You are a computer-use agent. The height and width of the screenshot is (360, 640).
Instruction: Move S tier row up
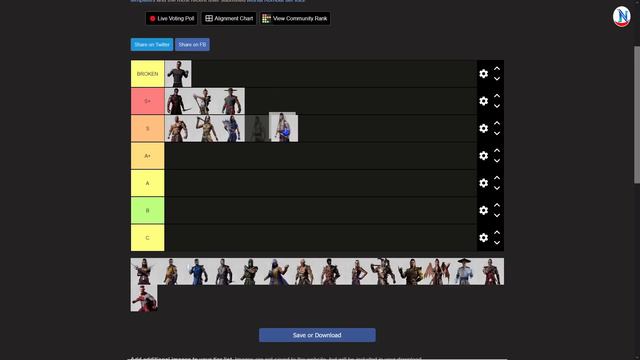click(497, 123)
